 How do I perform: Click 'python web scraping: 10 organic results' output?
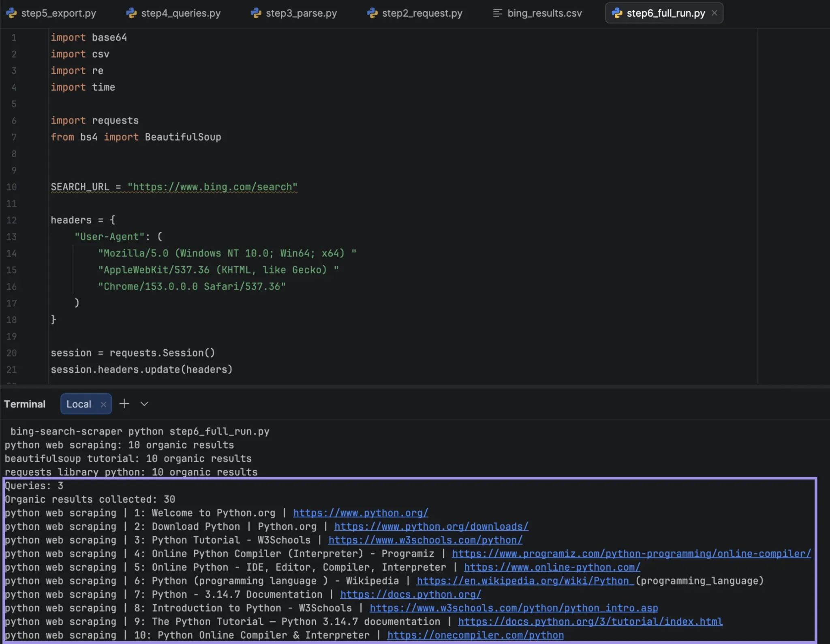[119, 445]
